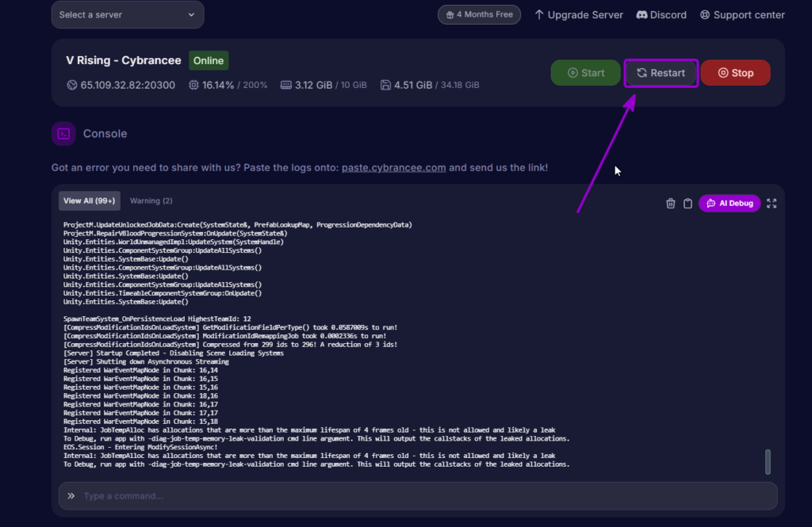Click log line '[Server] Shutting down Asynchronous Streaming'
The height and width of the screenshot is (527, 812).
pyautogui.click(x=146, y=362)
